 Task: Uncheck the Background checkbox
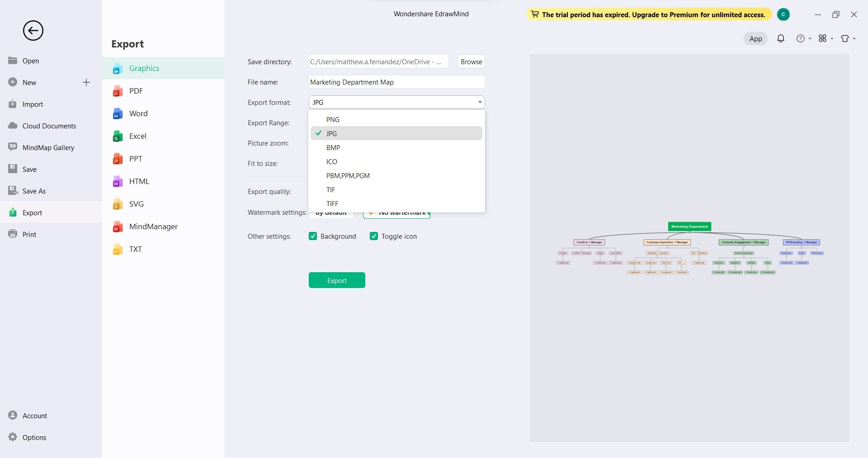point(313,236)
